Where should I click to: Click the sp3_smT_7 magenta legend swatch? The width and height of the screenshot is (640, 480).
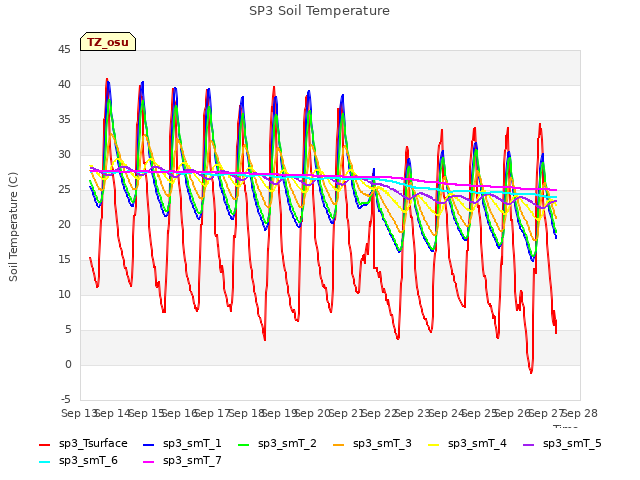coord(149,462)
